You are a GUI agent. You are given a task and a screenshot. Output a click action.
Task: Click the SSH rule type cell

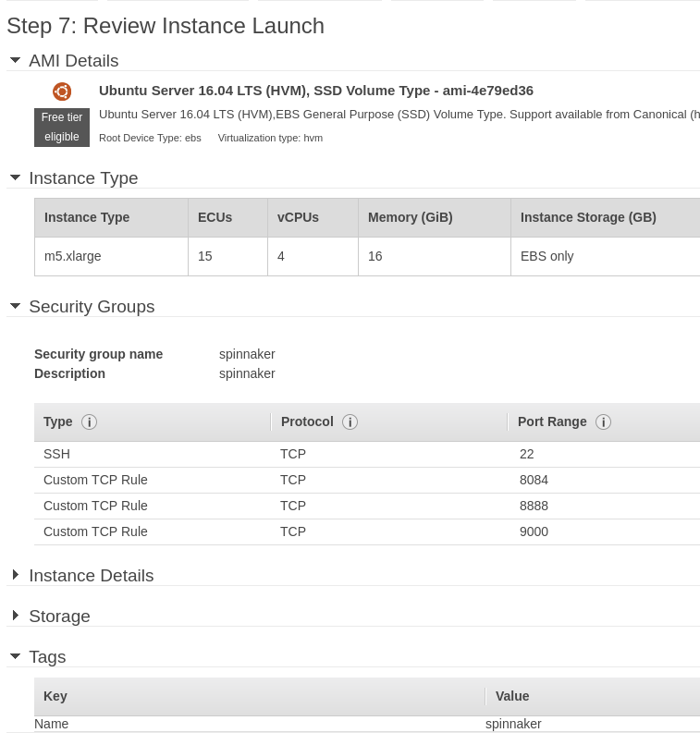click(x=56, y=454)
